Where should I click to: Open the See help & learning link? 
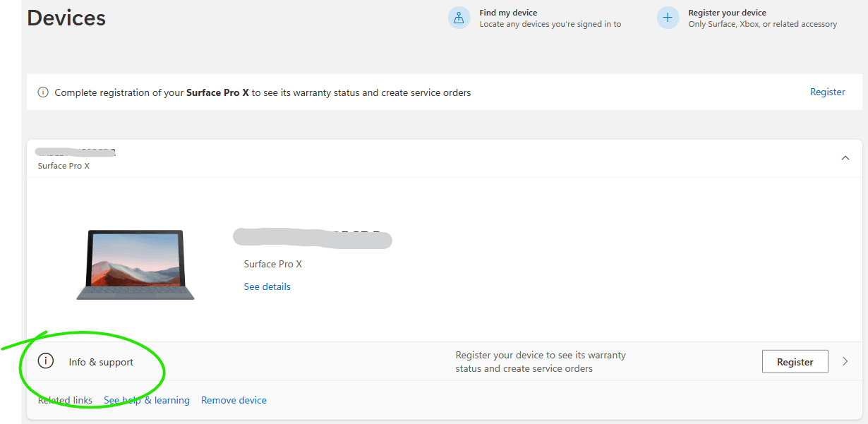[x=147, y=400]
